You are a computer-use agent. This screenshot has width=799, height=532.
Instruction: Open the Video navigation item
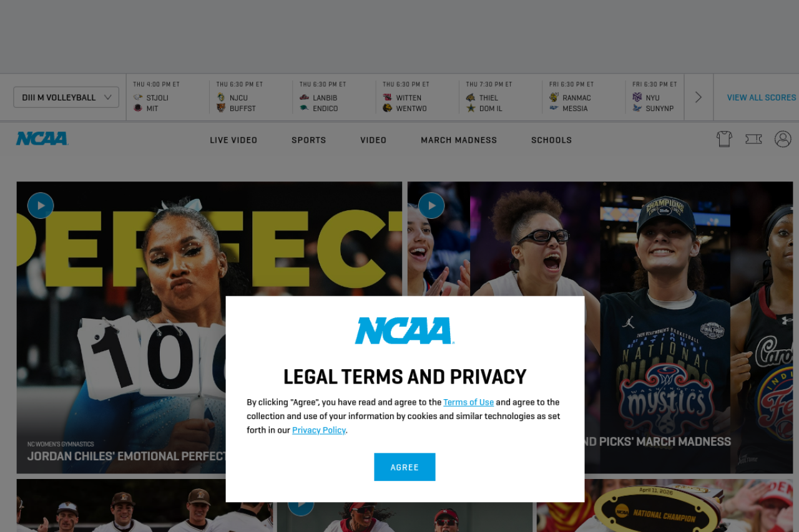click(373, 140)
